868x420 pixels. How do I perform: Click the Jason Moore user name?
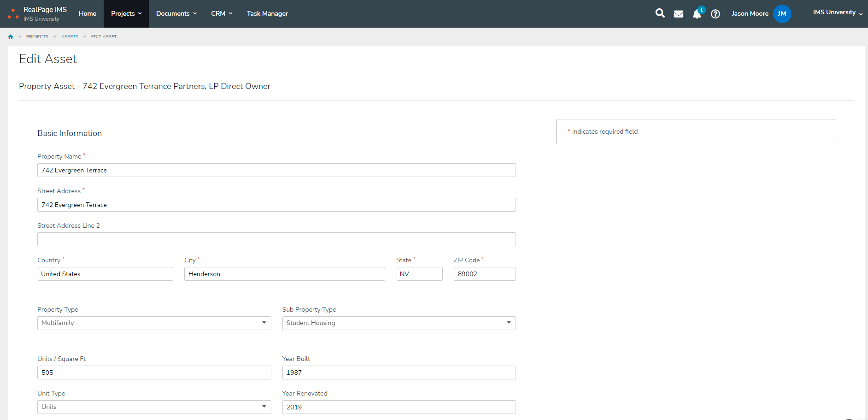[x=750, y=13]
